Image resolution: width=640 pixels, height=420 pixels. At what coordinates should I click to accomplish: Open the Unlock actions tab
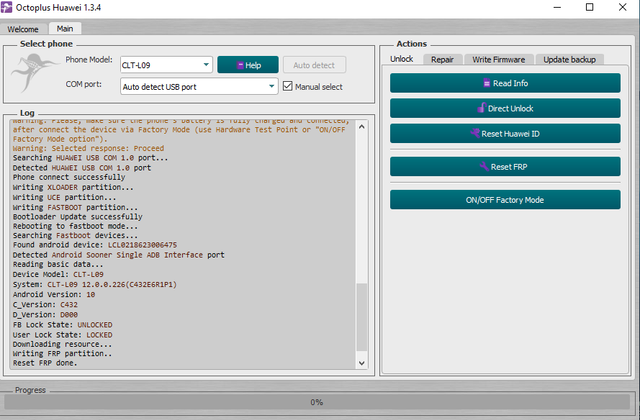(402, 59)
